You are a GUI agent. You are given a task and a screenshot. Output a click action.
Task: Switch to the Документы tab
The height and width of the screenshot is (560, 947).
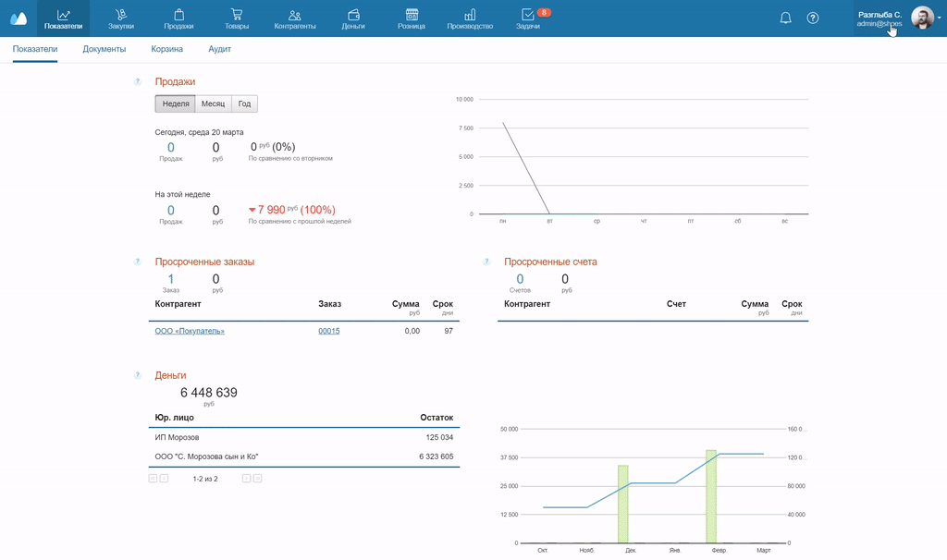104,49
